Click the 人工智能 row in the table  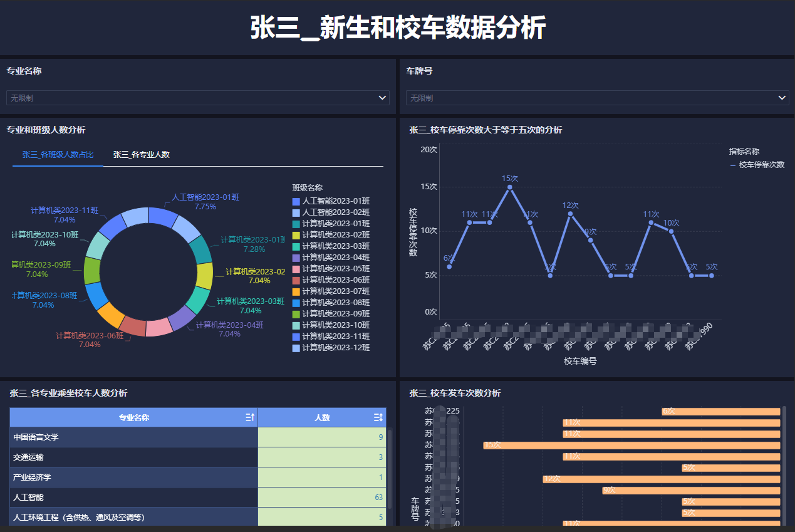pyautogui.click(x=133, y=498)
